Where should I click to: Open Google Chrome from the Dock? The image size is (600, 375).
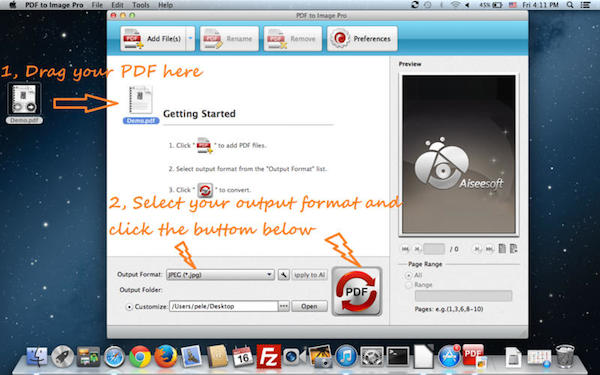pos(140,356)
